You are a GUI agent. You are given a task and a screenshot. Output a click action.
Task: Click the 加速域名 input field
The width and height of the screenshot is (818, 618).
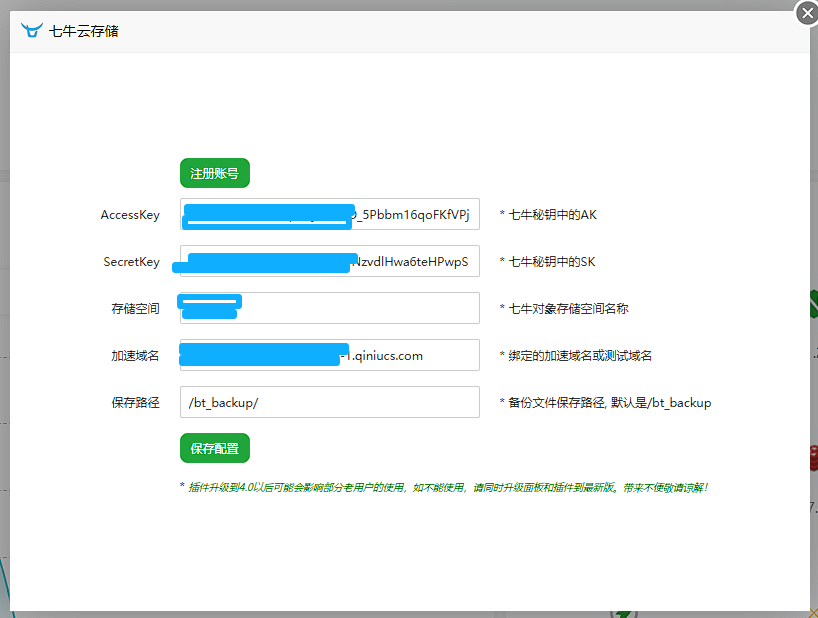330,354
